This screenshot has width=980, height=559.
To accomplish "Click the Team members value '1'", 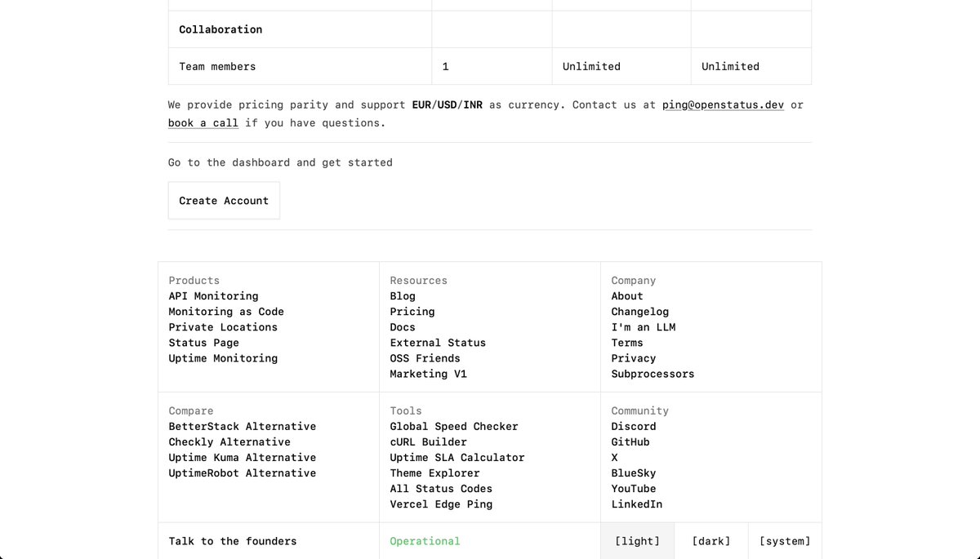I will pyautogui.click(x=445, y=66).
